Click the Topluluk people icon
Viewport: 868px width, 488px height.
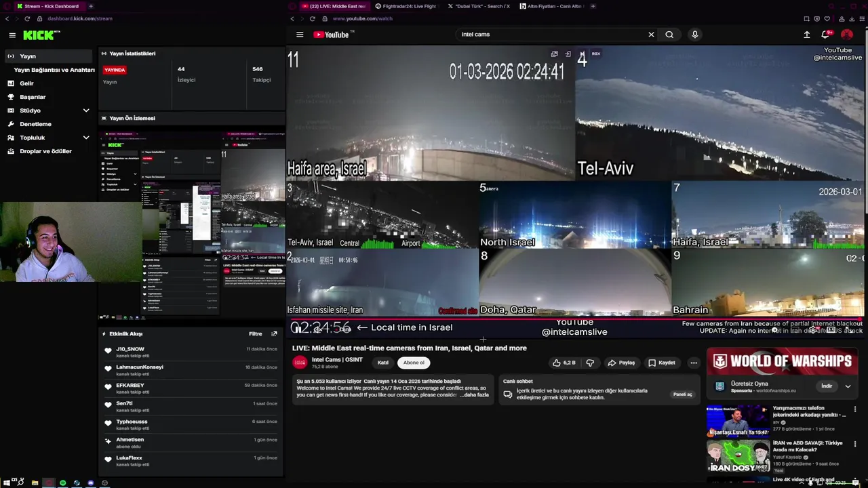(x=11, y=138)
